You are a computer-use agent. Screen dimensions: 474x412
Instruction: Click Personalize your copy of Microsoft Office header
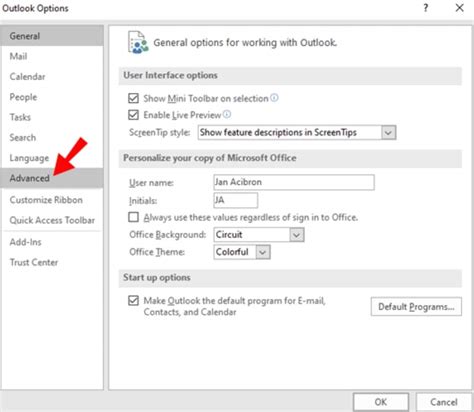[x=290, y=158]
